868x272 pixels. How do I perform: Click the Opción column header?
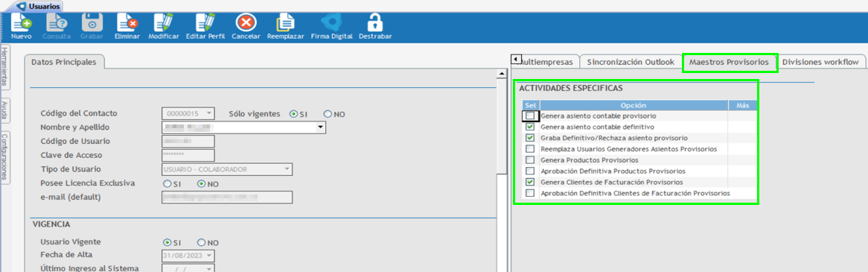coord(634,105)
